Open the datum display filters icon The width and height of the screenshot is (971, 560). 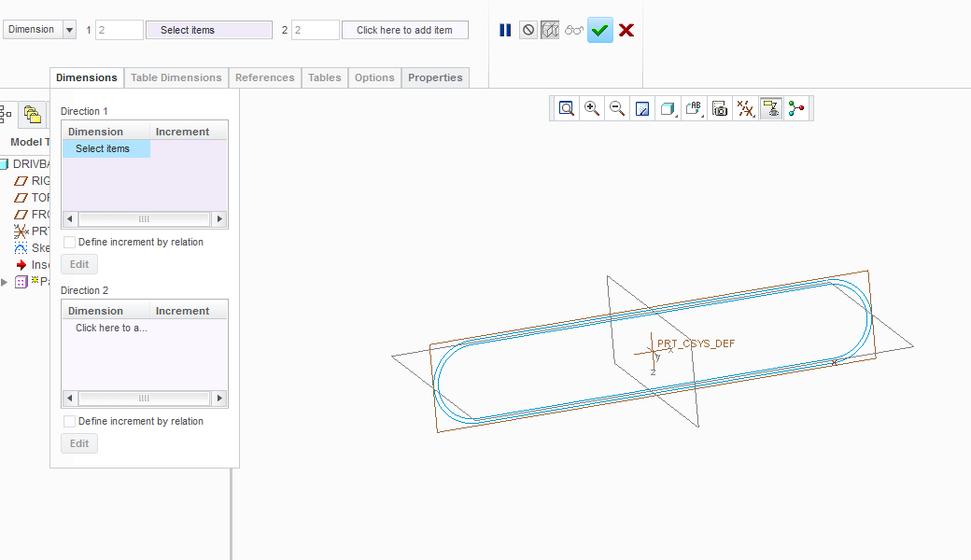click(745, 109)
